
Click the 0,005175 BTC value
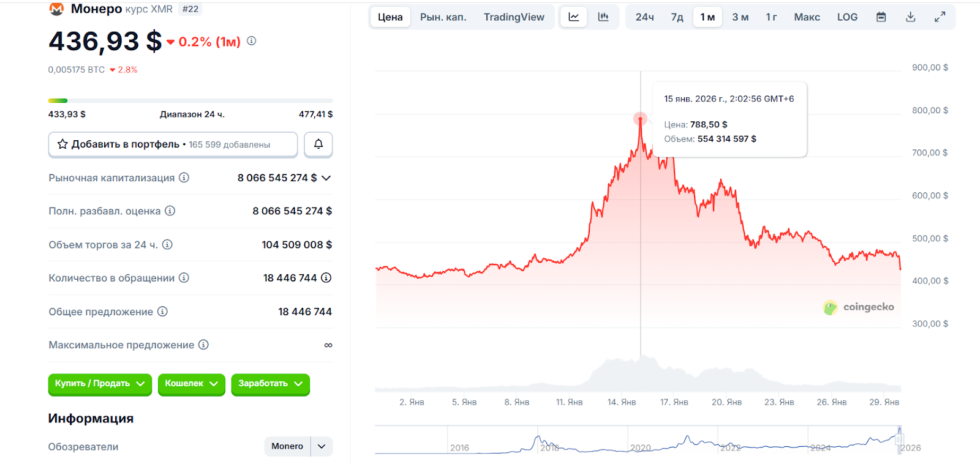click(77, 70)
